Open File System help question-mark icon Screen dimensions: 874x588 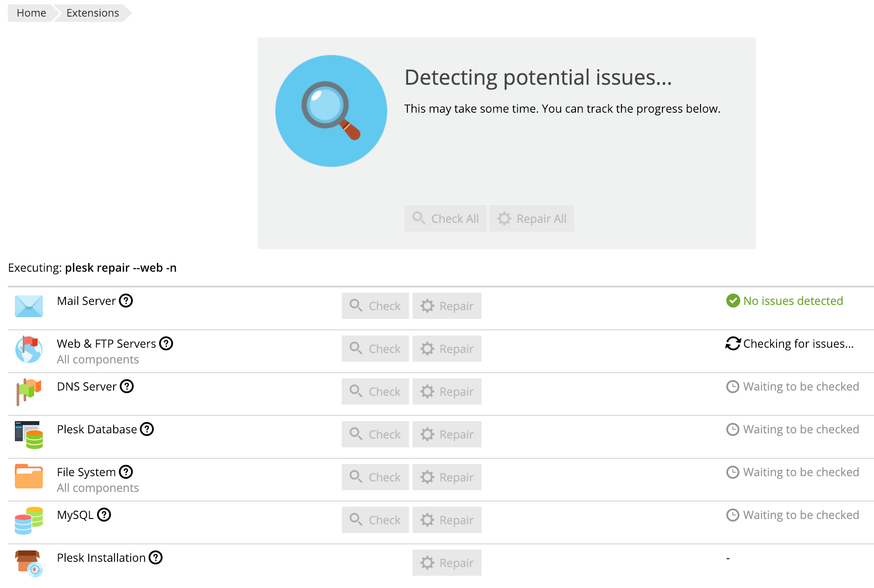click(126, 472)
